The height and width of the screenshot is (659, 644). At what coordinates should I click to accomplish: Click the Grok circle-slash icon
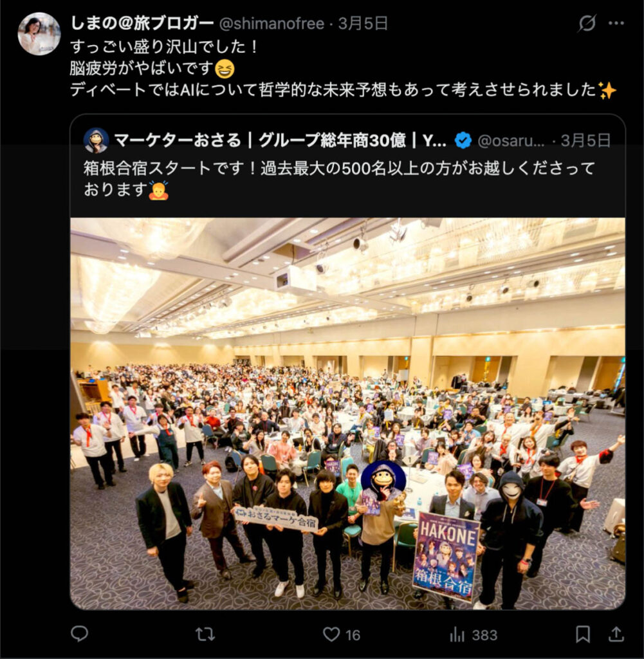[587, 23]
